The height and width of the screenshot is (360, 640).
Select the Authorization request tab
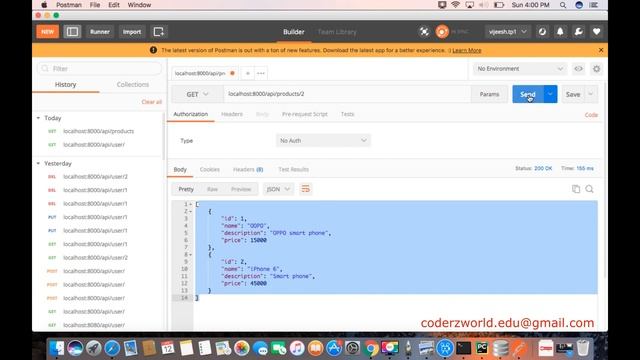pos(191,114)
